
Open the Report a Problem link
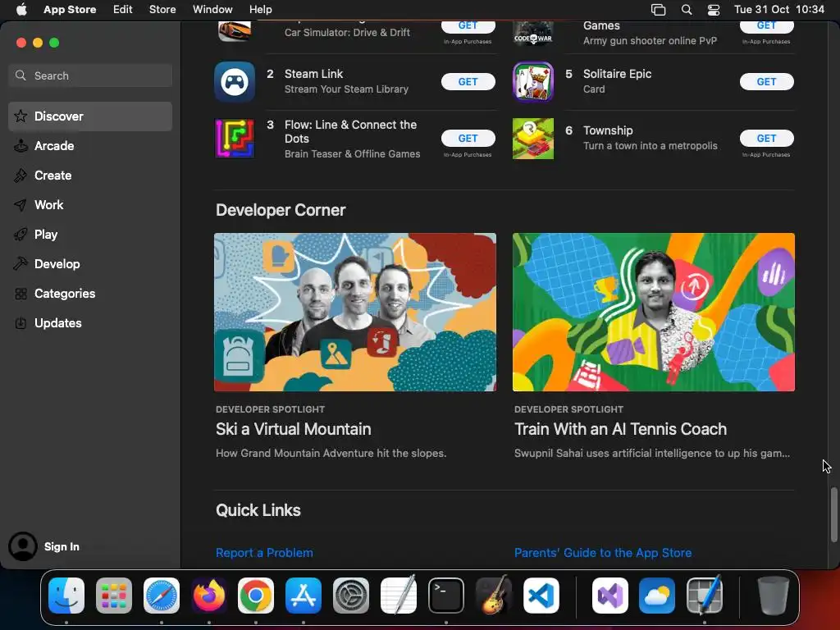click(x=264, y=553)
